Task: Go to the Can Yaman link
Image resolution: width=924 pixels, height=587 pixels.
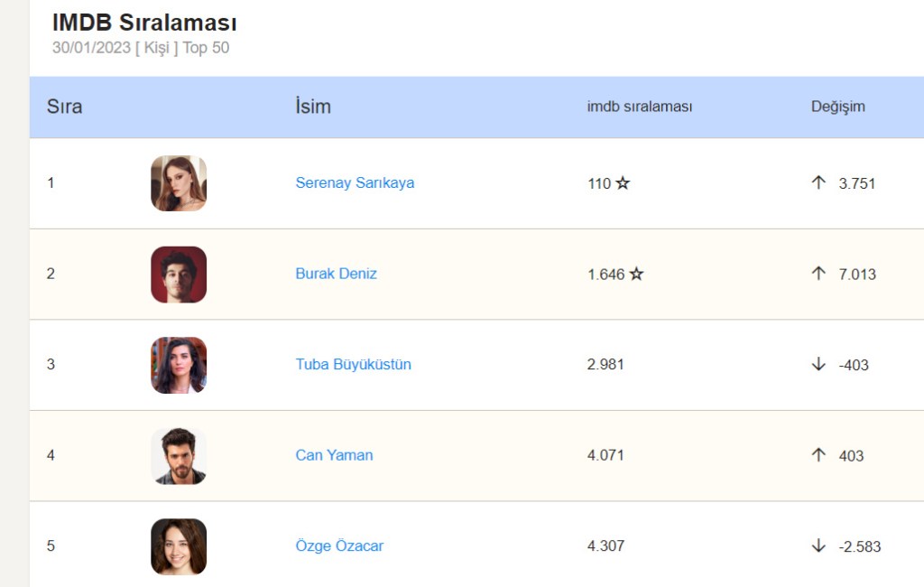Action: (334, 455)
